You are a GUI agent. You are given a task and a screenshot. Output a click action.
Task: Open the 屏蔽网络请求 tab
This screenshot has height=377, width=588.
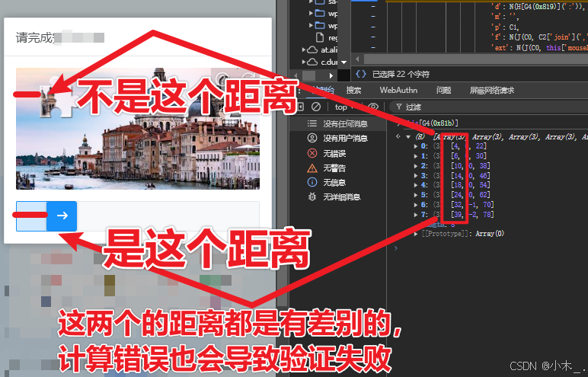click(x=491, y=90)
